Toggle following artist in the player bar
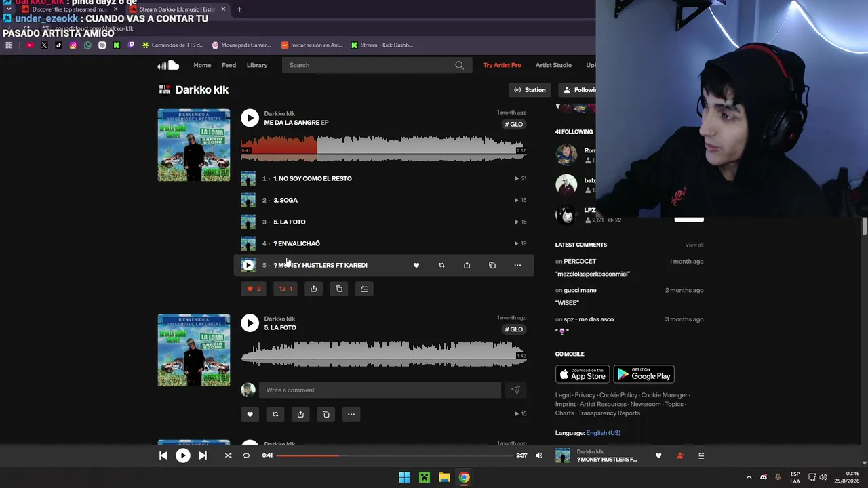The width and height of the screenshot is (868, 488). coord(680,455)
